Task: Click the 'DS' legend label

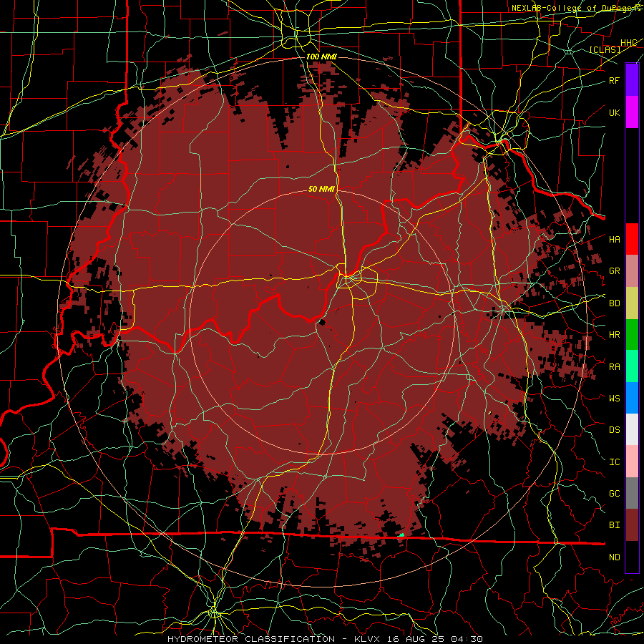Action: coord(615,430)
